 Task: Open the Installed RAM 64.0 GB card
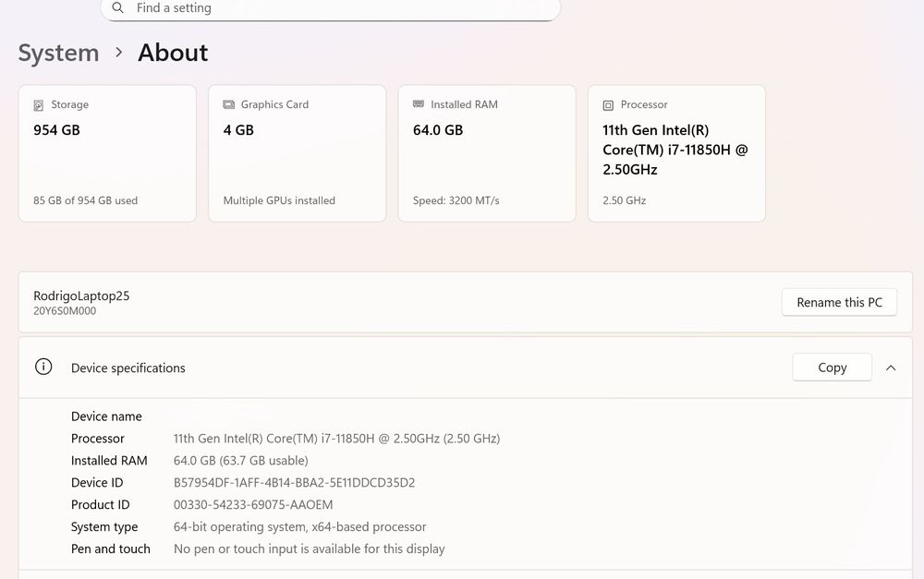(x=486, y=153)
